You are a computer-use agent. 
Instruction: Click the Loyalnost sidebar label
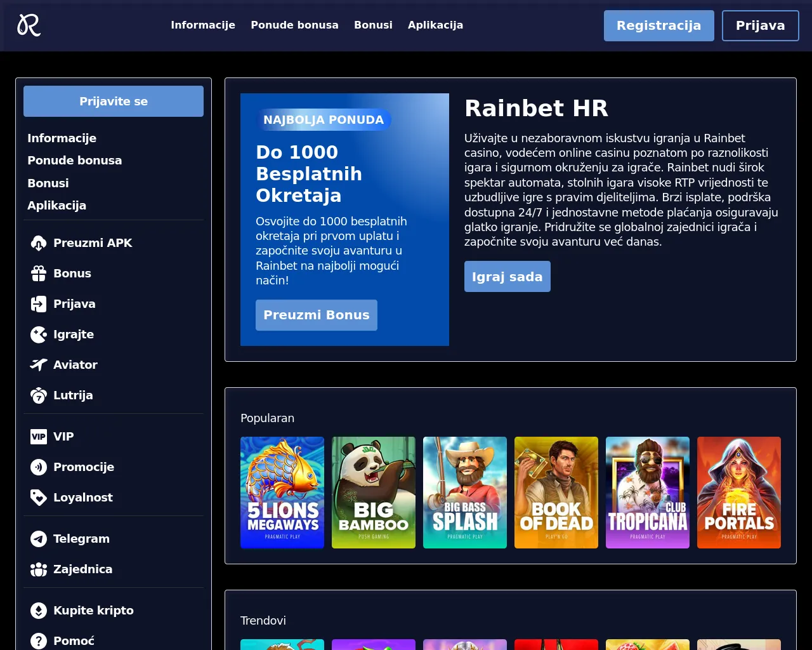click(83, 498)
